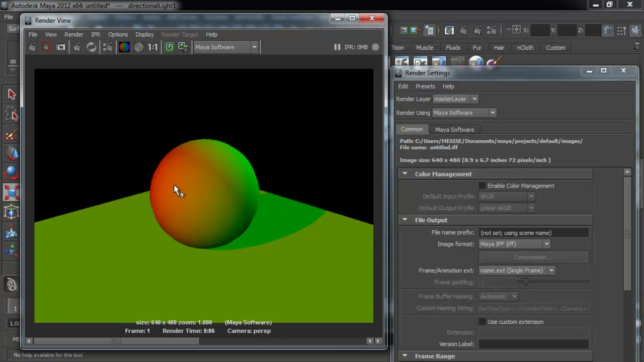Screen dimensions: 644x362
Task: Show the Tool Settings icon
Action: (621, 31)
